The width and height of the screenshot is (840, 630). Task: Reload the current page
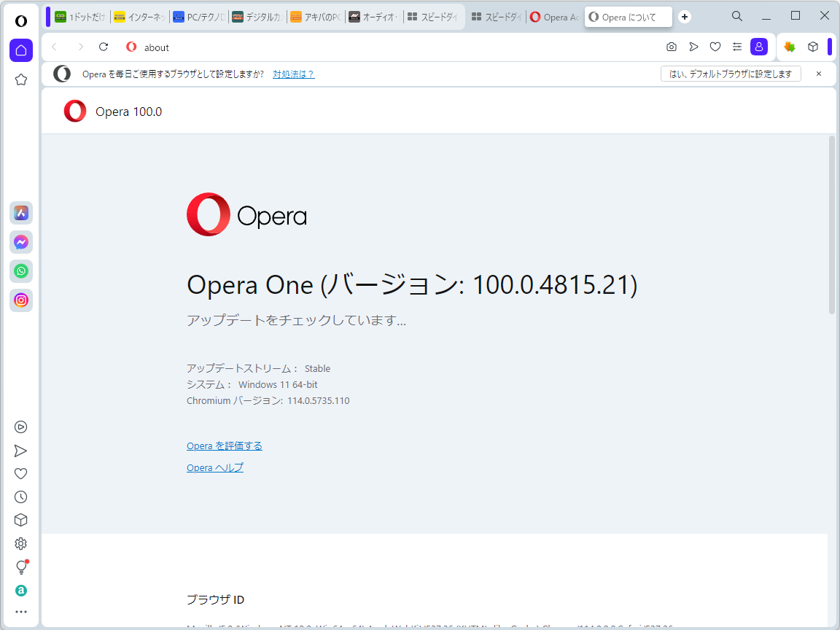[103, 47]
